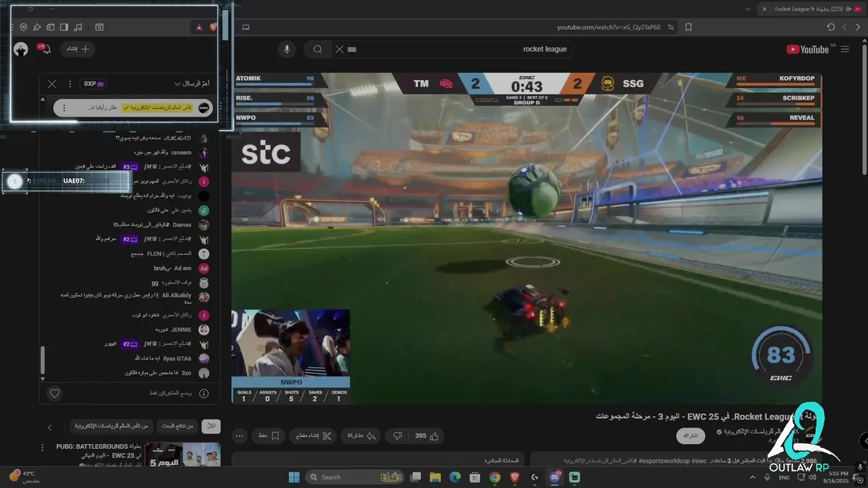868x488 pixels.
Task: Send a heart reaction in chat
Action: coord(55,393)
